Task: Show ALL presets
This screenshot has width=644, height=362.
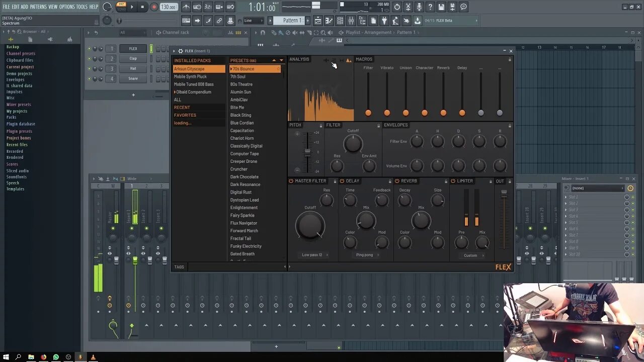Action: tap(198, 100)
